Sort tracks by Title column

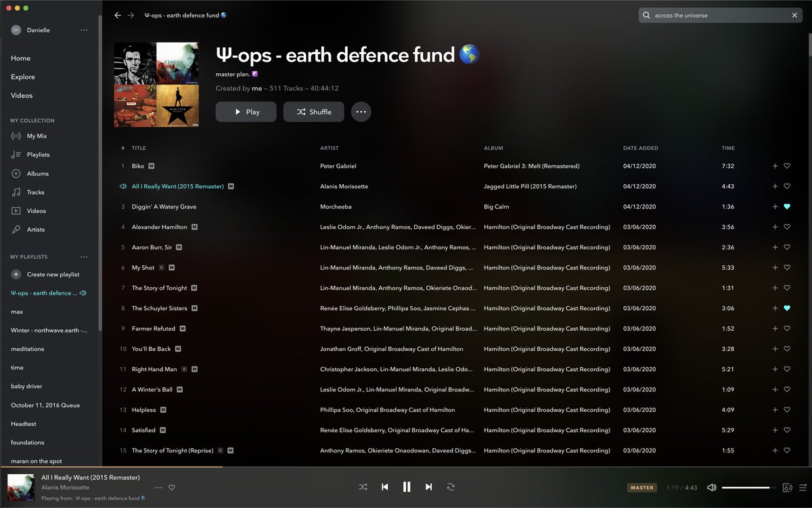point(139,148)
